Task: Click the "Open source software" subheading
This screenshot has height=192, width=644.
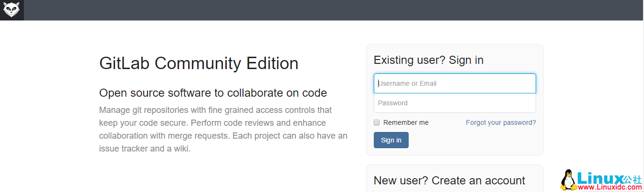Action: click(x=213, y=92)
